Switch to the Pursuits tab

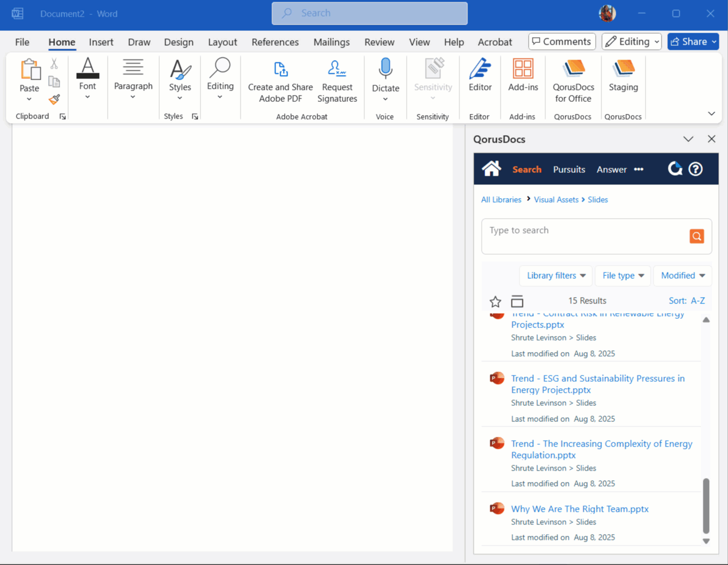tap(569, 169)
